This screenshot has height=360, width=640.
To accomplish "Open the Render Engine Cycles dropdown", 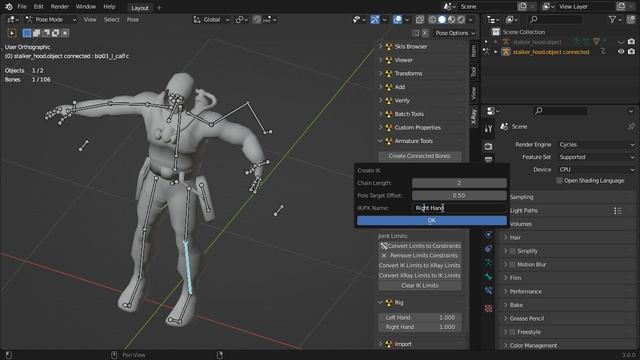I will tap(596, 144).
